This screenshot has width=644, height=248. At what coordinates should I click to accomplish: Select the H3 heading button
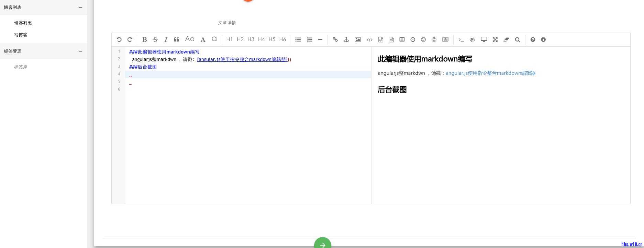[251, 39]
